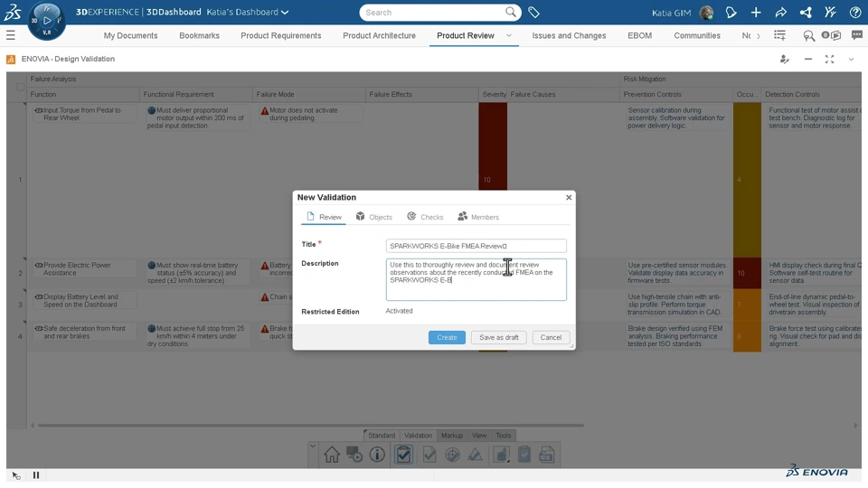
Task: Click the New Validation clipboard check icon
Action: (x=403, y=455)
